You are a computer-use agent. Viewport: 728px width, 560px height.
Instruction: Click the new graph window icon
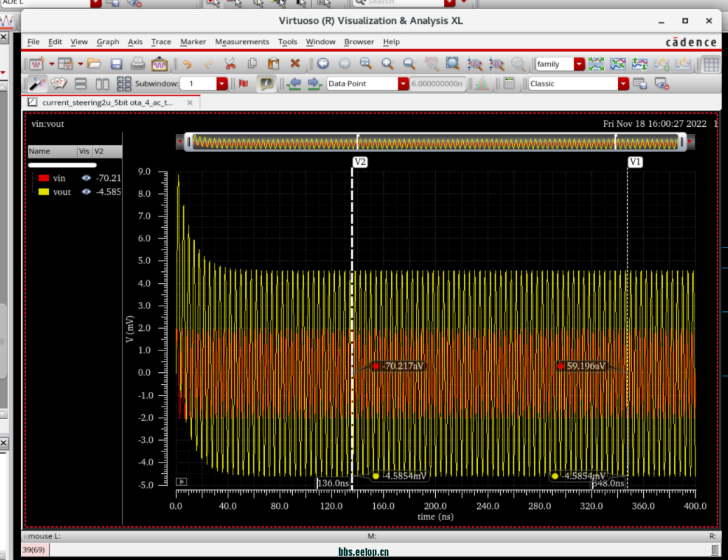pos(36,64)
